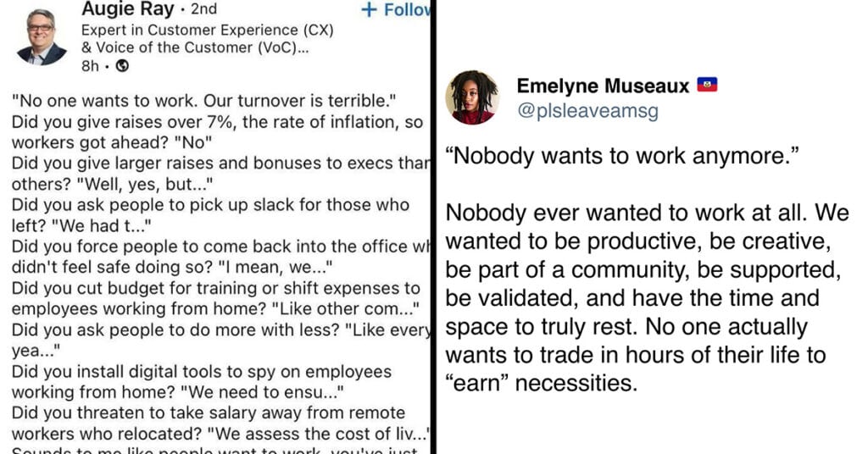This screenshot has width=868, height=454.
Task: Click the Augie Ray name link
Action: 128,8
